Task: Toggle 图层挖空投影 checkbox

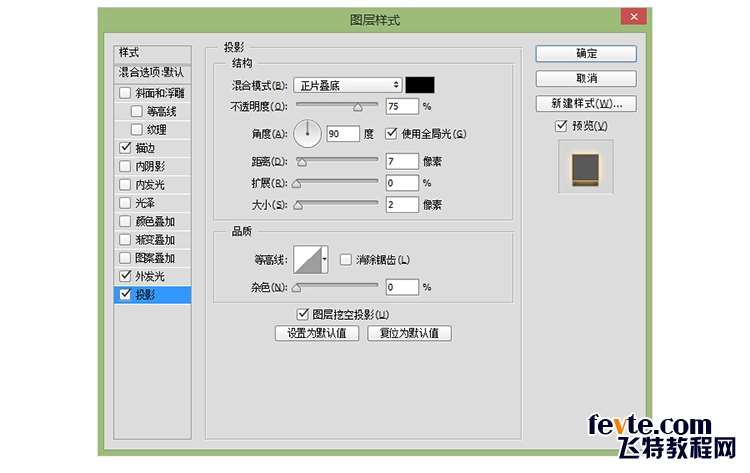Action: coord(302,314)
